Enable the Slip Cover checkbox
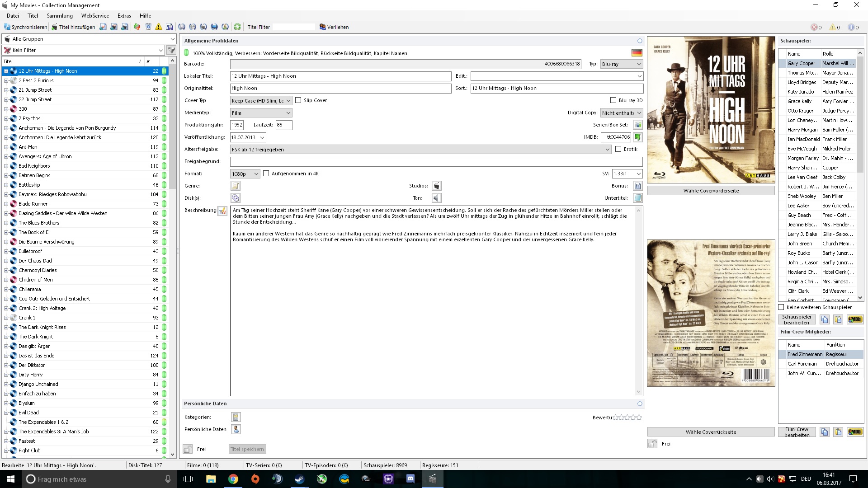 pos(298,100)
